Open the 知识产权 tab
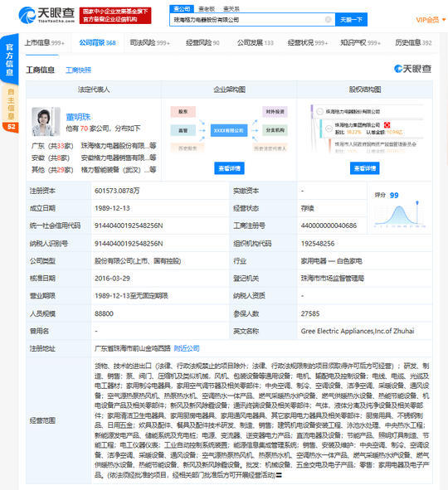The height and width of the screenshot is (490, 448). coord(360,42)
